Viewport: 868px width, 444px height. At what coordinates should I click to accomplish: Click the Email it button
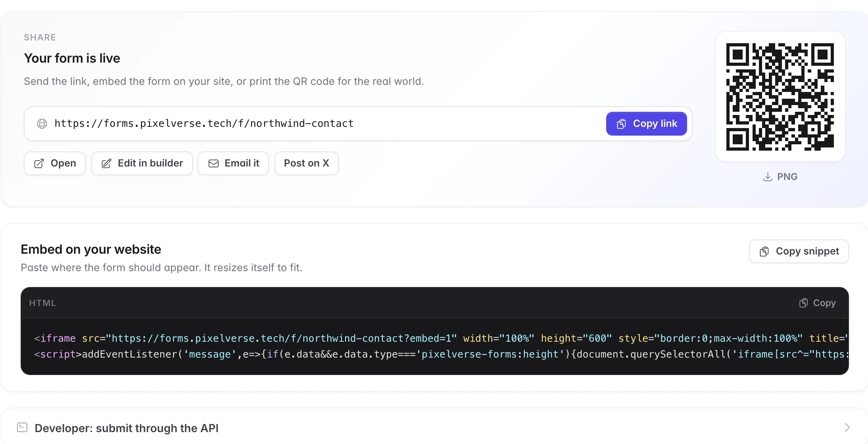233,163
